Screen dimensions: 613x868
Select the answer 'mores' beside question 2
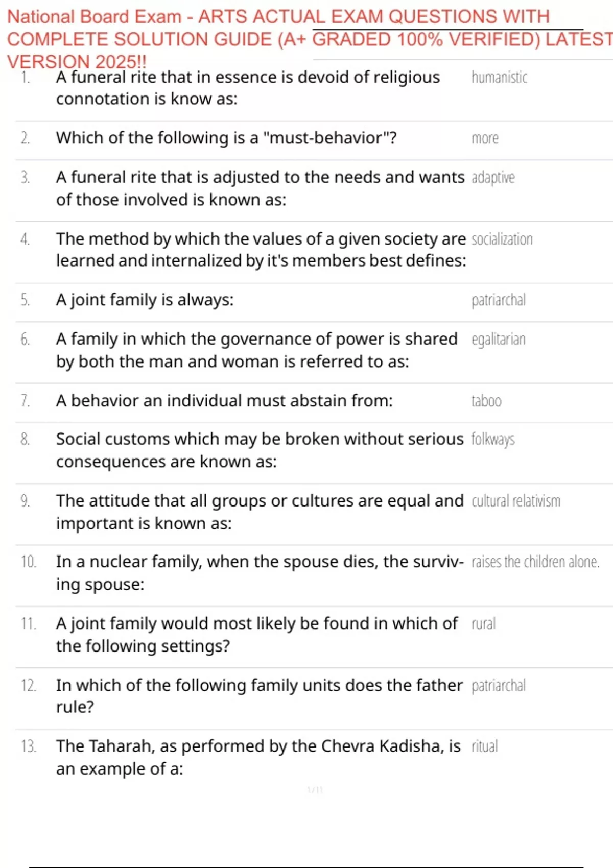(485, 138)
